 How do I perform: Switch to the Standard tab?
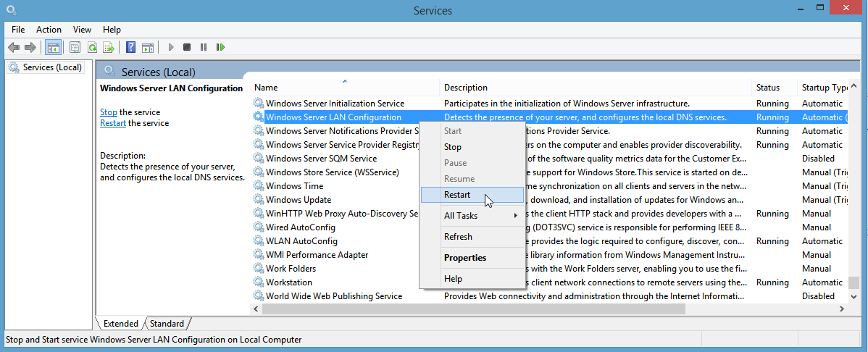click(167, 324)
